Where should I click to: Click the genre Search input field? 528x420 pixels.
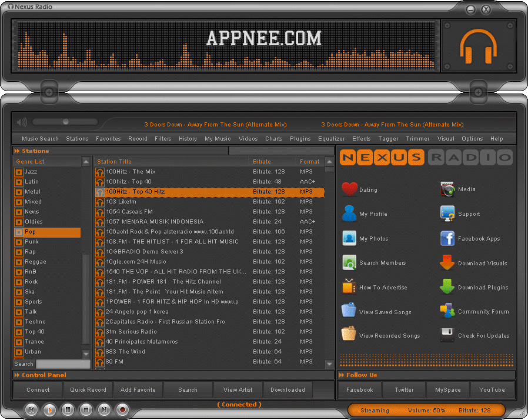click(63, 364)
